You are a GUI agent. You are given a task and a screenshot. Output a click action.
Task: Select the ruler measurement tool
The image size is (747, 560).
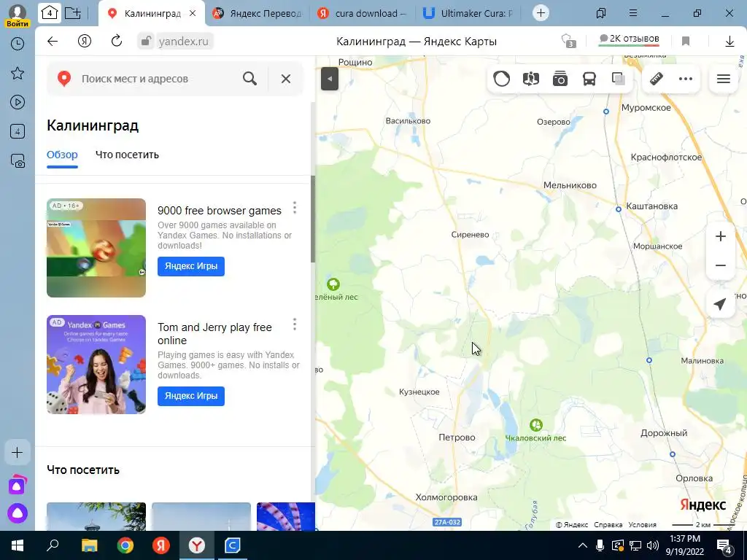click(657, 79)
